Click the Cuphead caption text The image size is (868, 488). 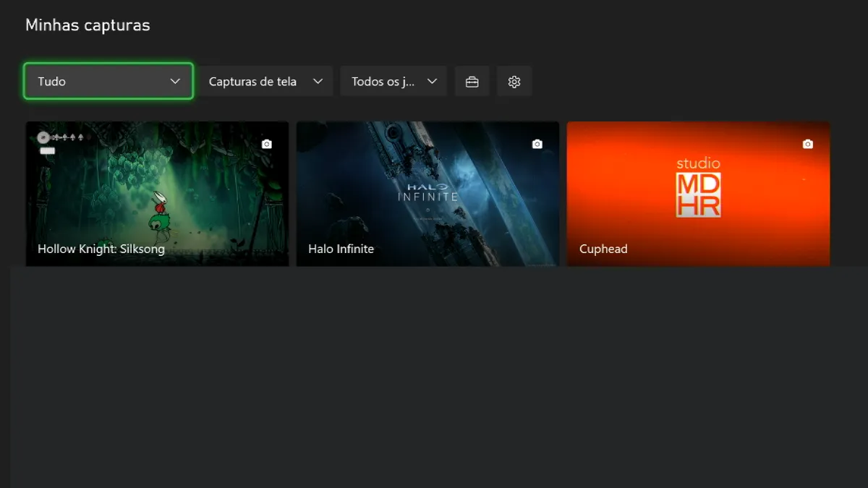click(603, 249)
